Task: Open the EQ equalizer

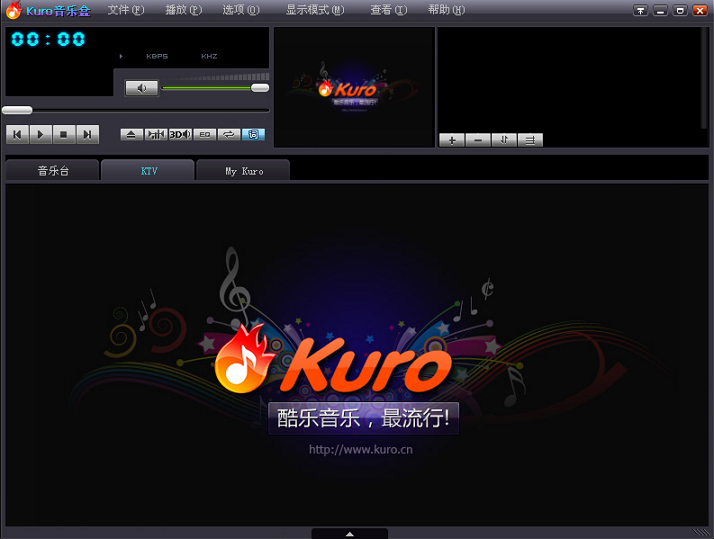Action: click(x=204, y=134)
